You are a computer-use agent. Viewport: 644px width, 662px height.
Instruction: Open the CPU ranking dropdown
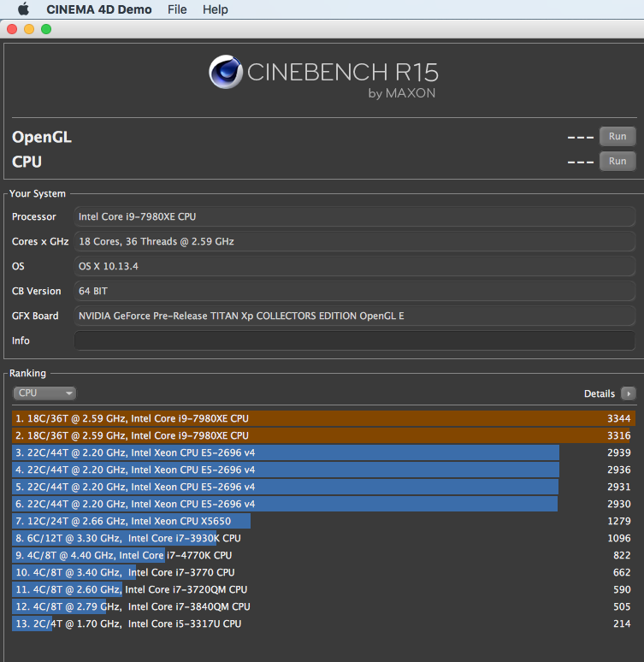click(x=44, y=393)
